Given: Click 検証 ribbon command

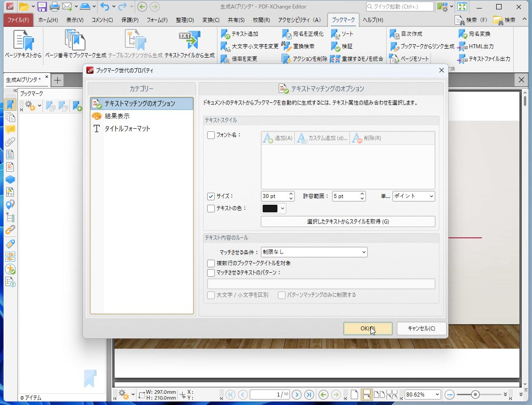Looking at the screenshot, I should click(342, 46).
